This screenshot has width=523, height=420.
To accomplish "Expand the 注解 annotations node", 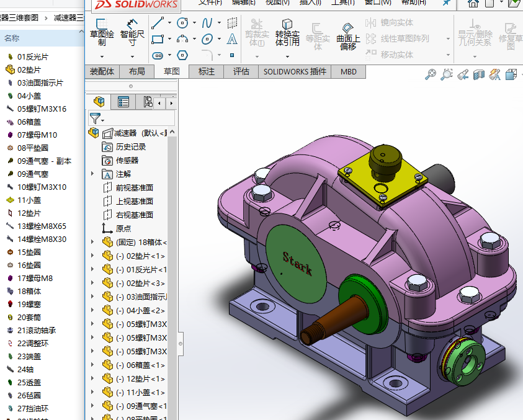I will click(93, 174).
